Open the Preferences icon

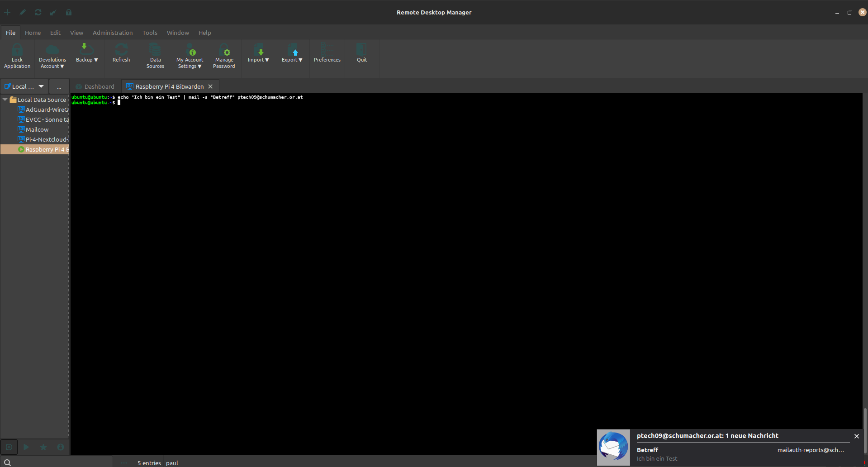click(x=327, y=50)
